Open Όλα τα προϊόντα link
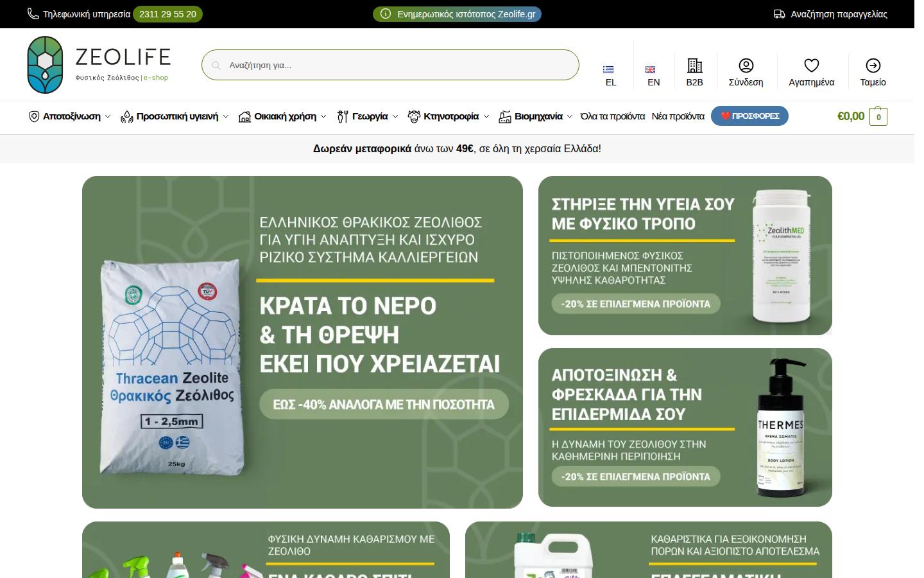 612,116
